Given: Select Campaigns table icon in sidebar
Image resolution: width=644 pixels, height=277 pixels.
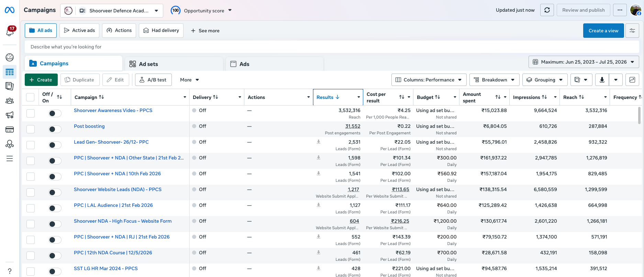Looking at the screenshot, I should [10, 72].
